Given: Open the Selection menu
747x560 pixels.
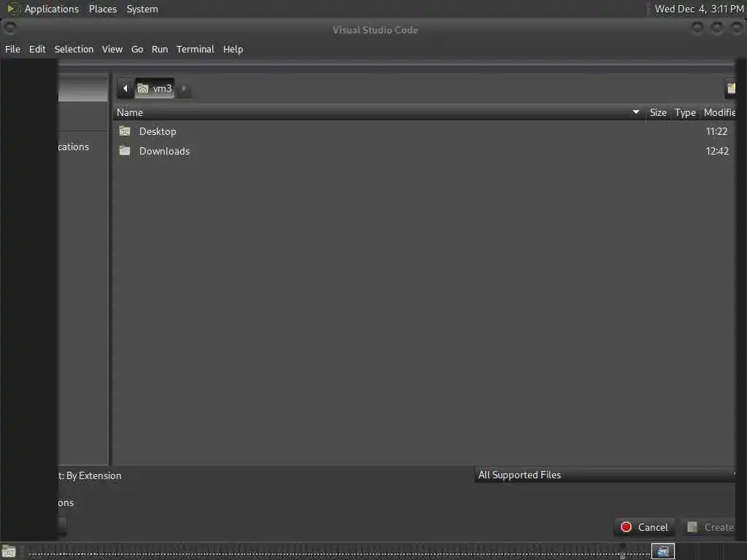Looking at the screenshot, I should 74,49.
